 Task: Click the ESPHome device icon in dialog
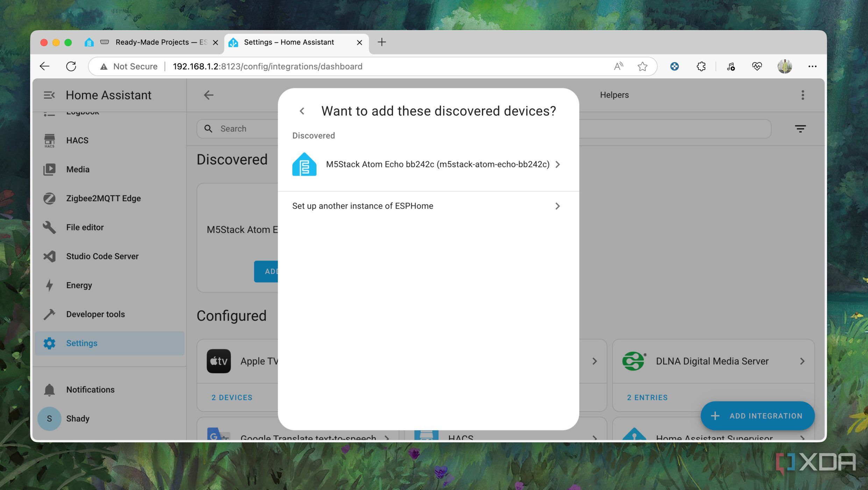click(304, 164)
